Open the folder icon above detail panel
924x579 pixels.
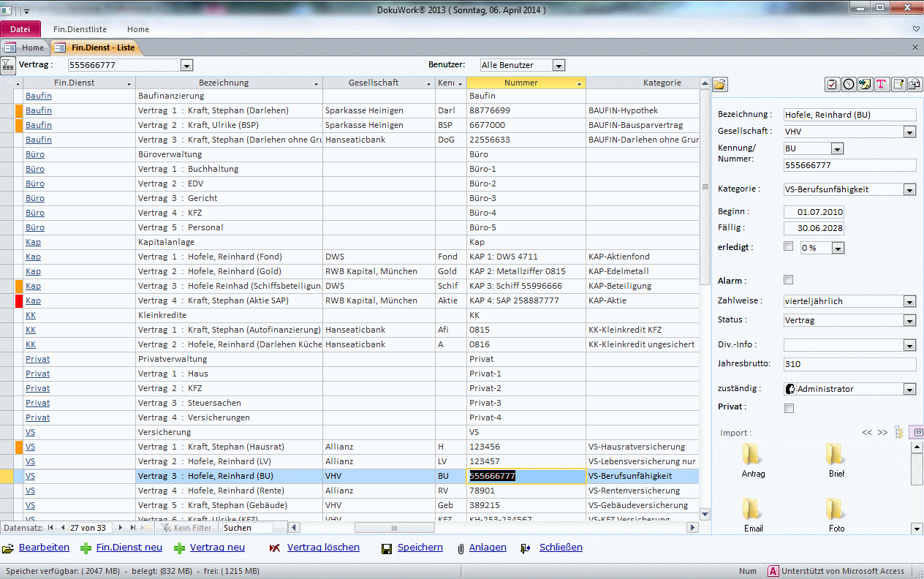coord(720,84)
